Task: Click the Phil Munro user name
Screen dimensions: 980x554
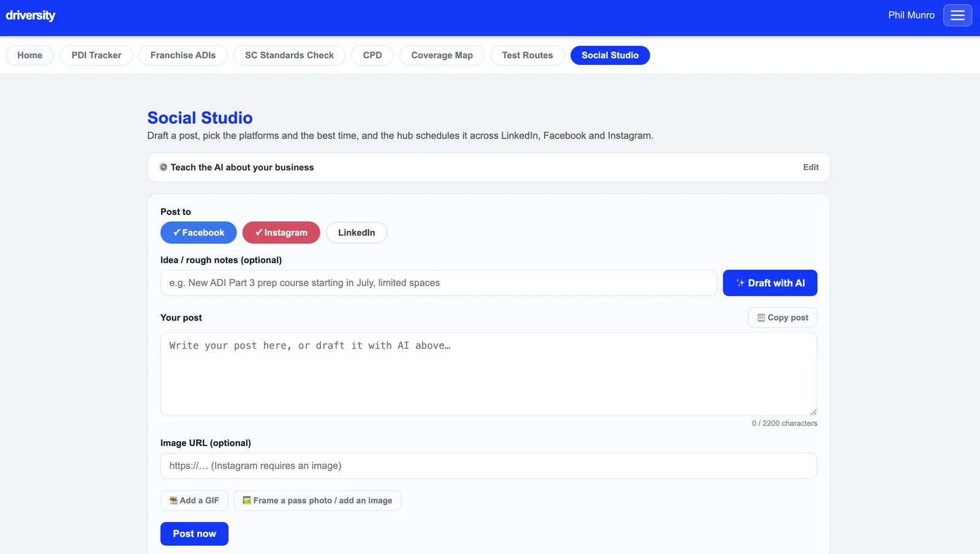Action: tap(911, 15)
